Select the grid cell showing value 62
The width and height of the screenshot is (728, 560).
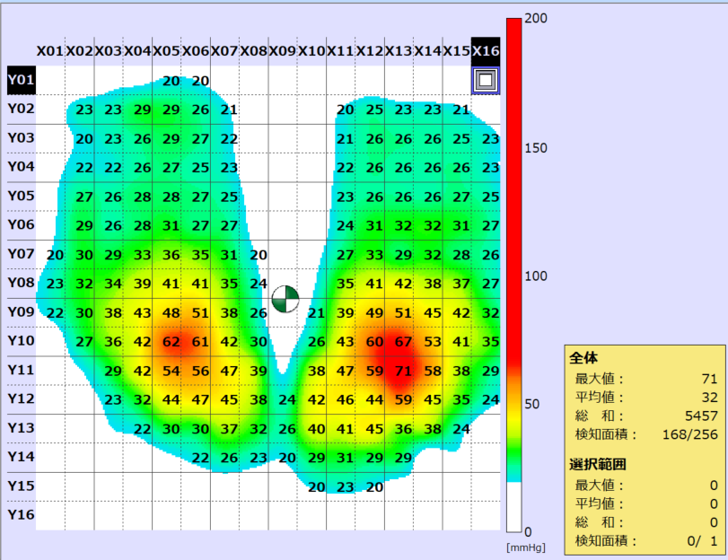(x=171, y=341)
